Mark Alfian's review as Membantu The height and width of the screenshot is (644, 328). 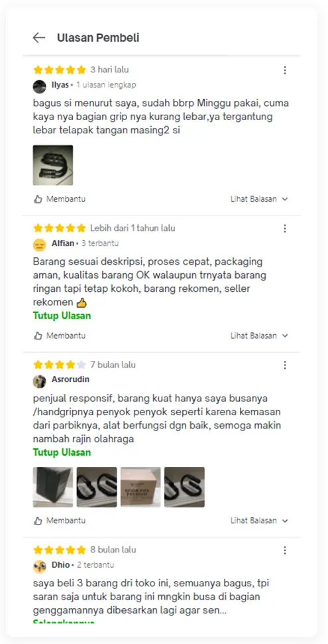(x=60, y=336)
